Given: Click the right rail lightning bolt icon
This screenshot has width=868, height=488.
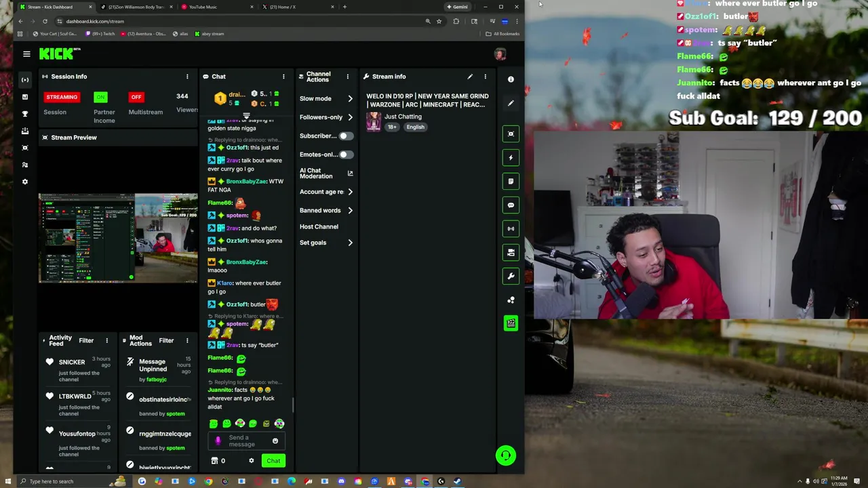Looking at the screenshot, I should 511,157.
